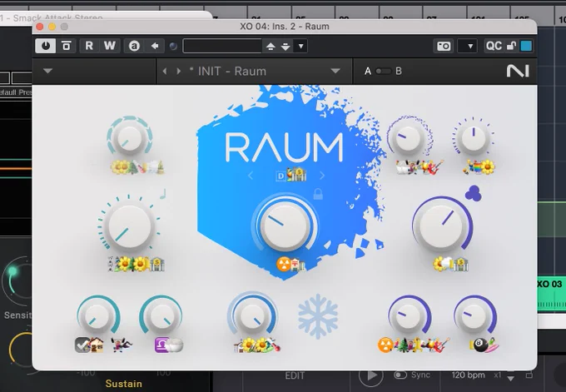Click the far-right purple knob with dotted ring
This screenshot has height=392, width=566.
pyautogui.click(x=474, y=139)
